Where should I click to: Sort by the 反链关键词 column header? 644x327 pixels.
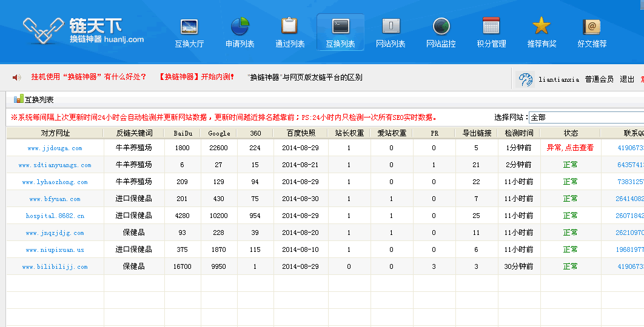click(134, 133)
